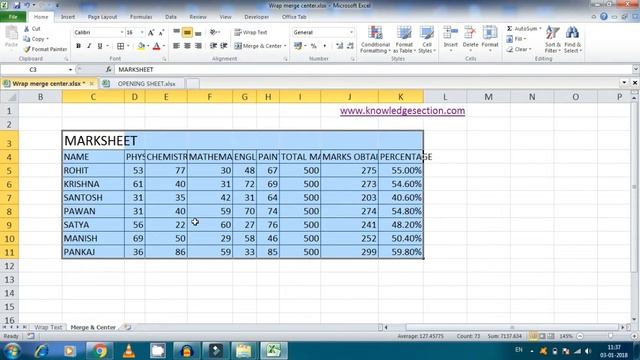Open Google Chrome from the taskbar
This screenshot has height=360, width=640.
(99, 351)
